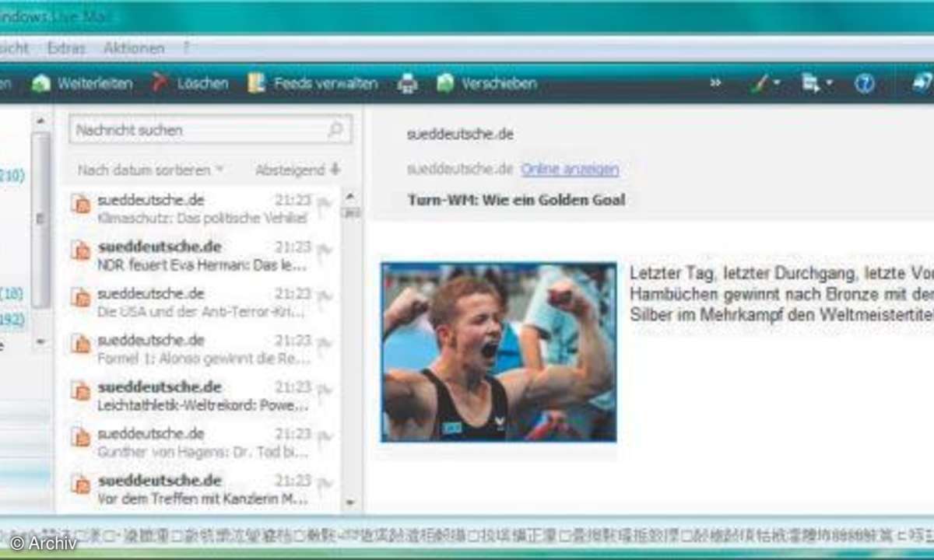The height and width of the screenshot is (560, 934).
Task: Open the Nach datum sortieren dropdown
Action: pos(150,170)
